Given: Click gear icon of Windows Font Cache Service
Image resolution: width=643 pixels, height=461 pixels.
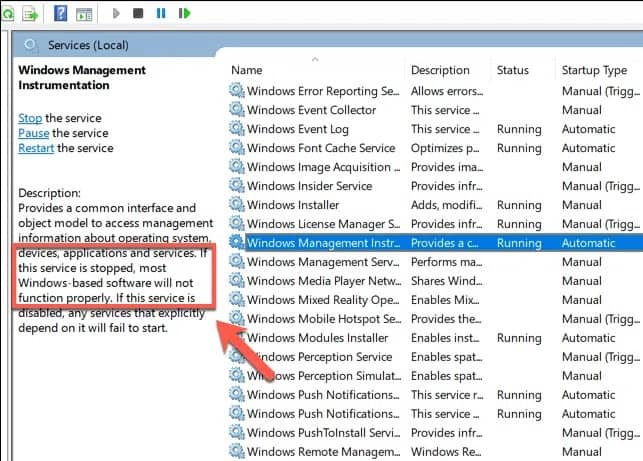Looking at the screenshot, I should click(x=237, y=147).
